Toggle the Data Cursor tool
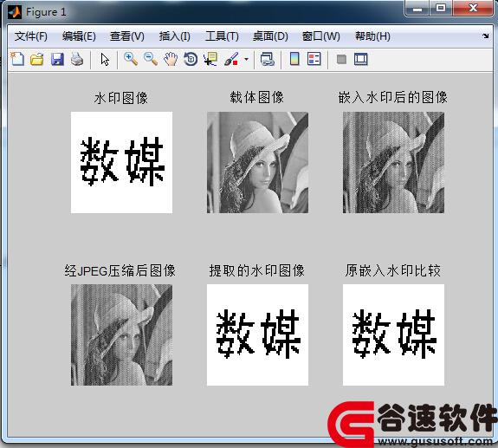 210,59
